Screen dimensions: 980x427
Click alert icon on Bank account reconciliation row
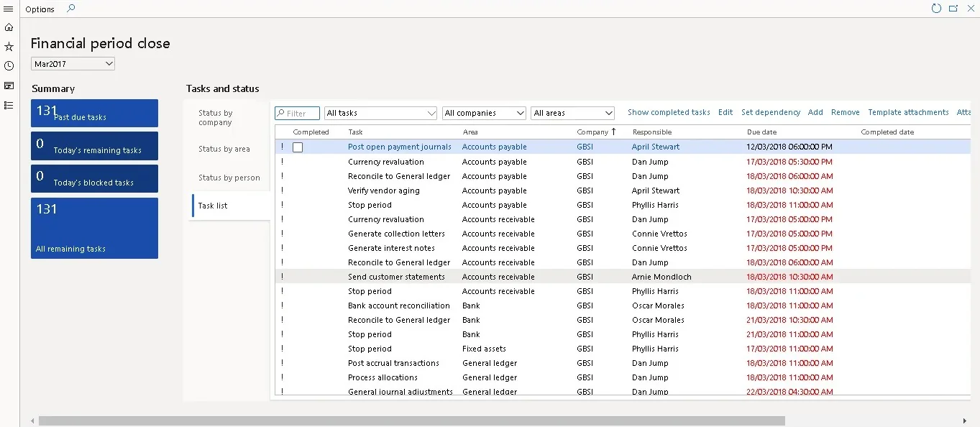tap(282, 306)
